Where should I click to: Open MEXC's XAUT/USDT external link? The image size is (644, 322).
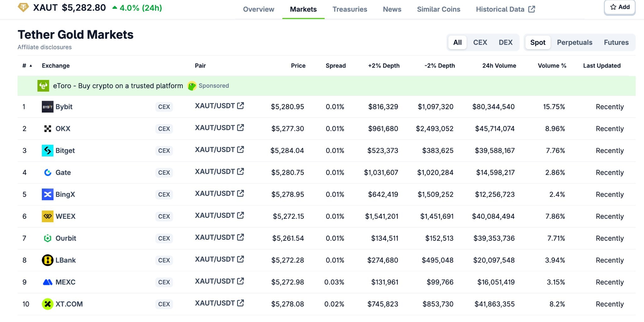pos(240,281)
